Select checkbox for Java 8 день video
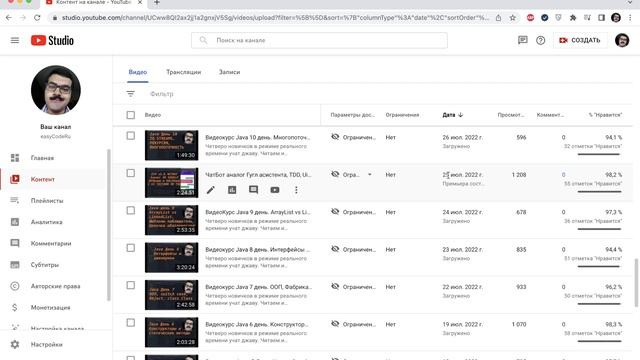 tap(131, 248)
